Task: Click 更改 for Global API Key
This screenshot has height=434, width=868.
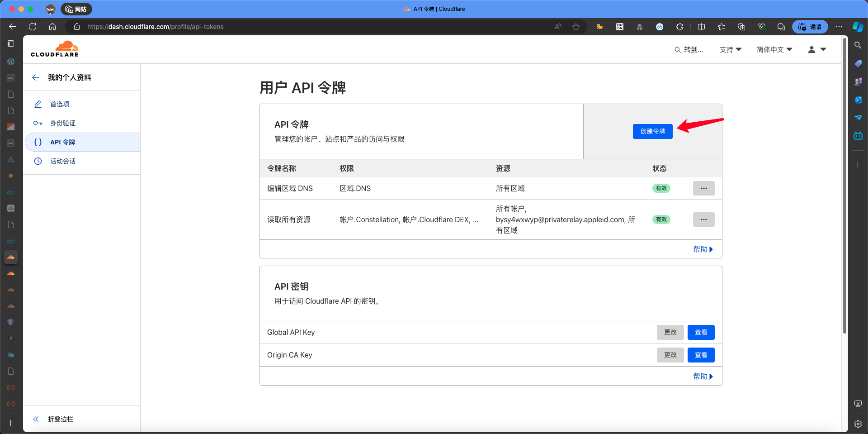Action: (670, 332)
